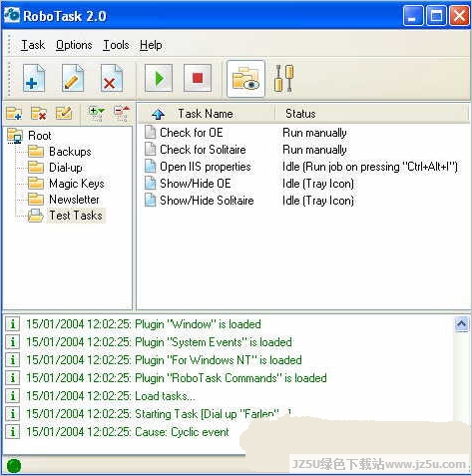This screenshot has height=476, width=472.
Task: Run the selected task with green play button
Action: (159, 78)
